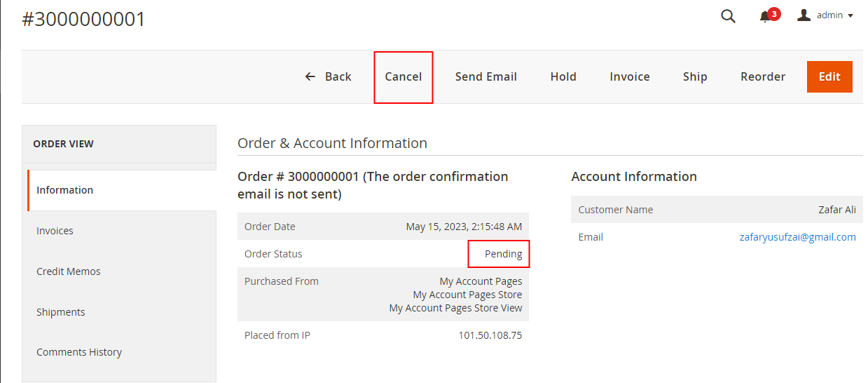Click the Order Status label
Image resolution: width=868 pixels, height=383 pixels.
[273, 254]
